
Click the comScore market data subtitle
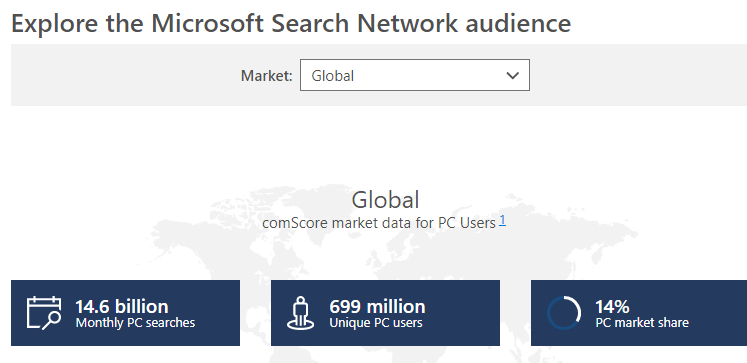click(x=379, y=222)
